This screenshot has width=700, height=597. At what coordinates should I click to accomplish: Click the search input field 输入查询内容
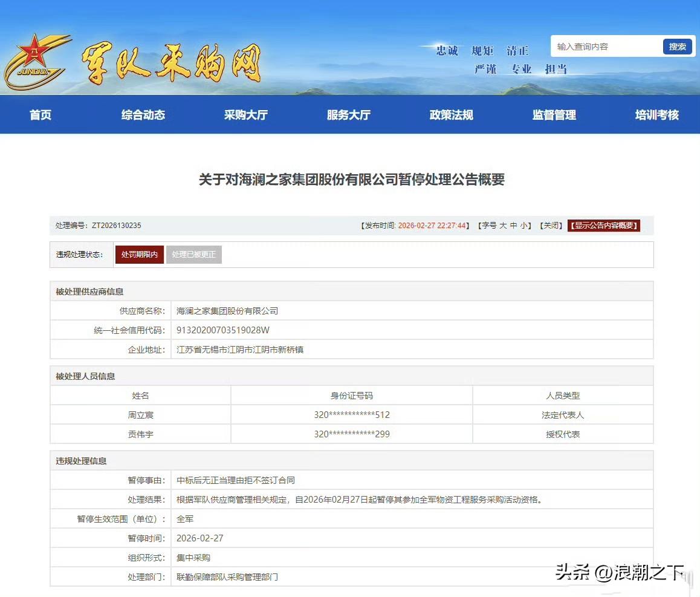pos(607,47)
